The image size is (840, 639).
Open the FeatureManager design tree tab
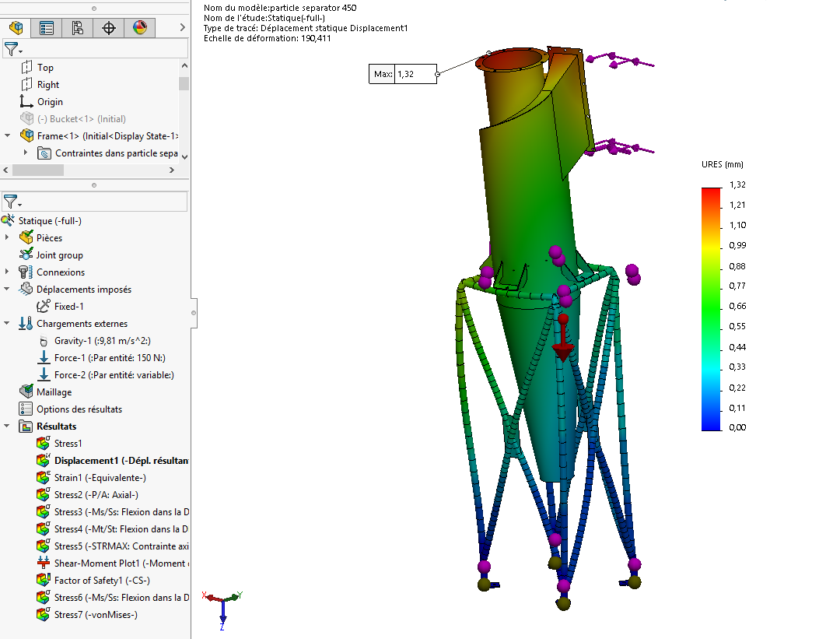16,28
